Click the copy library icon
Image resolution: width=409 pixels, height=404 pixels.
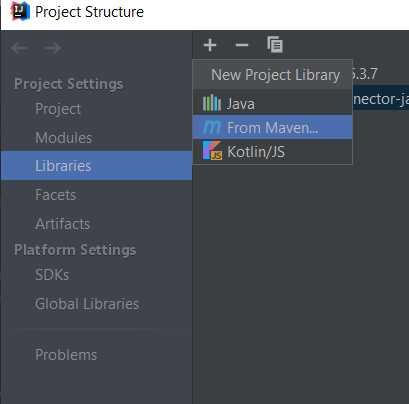click(x=275, y=45)
